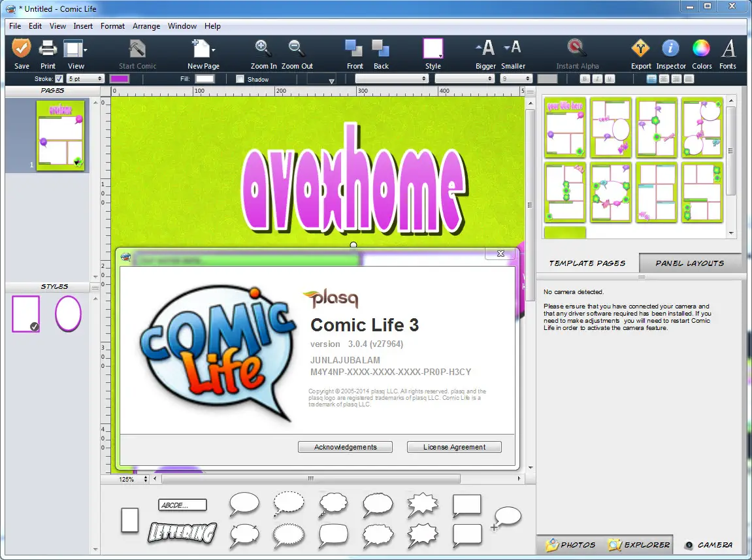Click the Save toolbar icon
Screen dimensions: 752x560
[22, 48]
